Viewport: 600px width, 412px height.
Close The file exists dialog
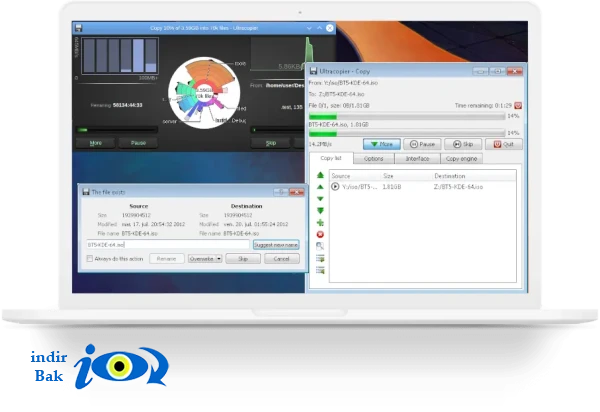coord(297,192)
